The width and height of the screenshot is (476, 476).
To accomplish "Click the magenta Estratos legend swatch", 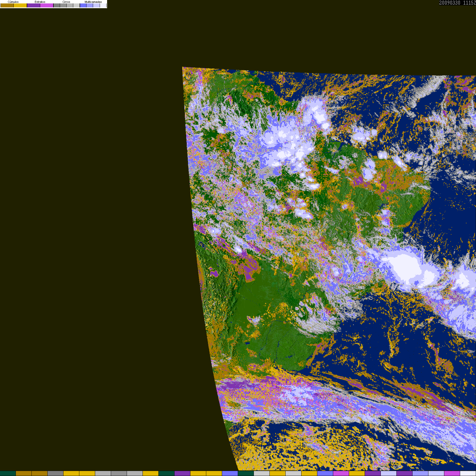I will click(x=47, y=5).
